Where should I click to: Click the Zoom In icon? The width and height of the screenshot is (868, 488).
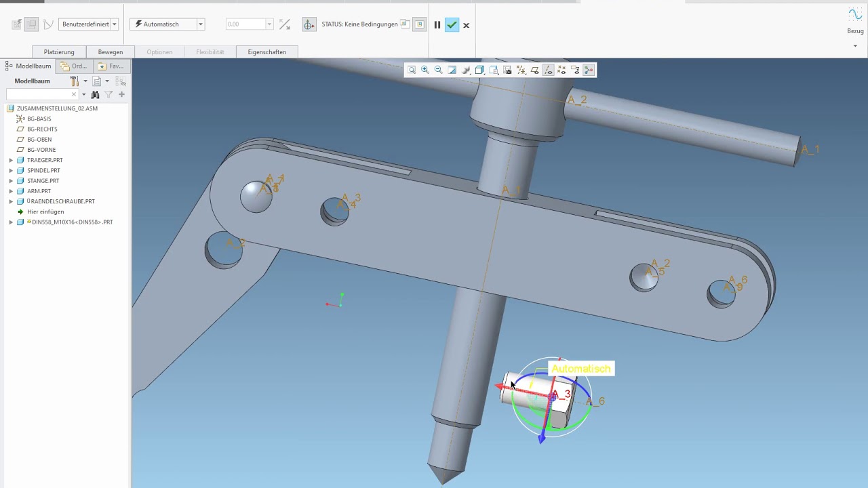(425, 70)
